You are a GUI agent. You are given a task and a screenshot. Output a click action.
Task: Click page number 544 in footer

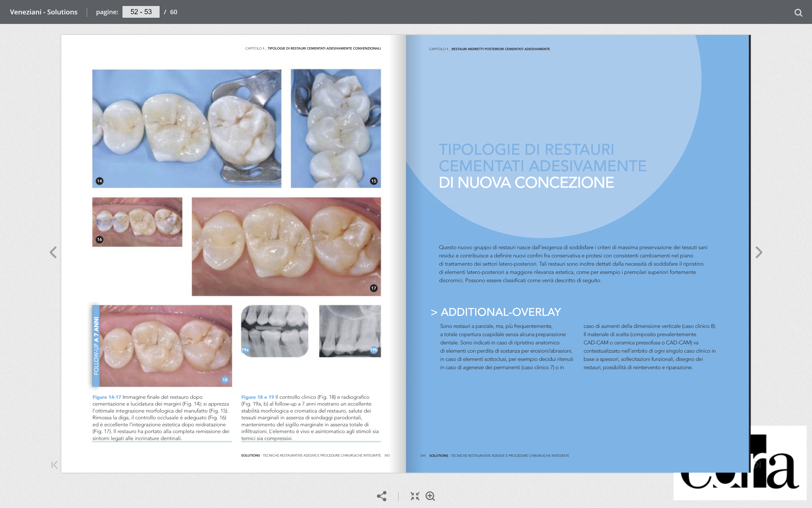[423, 456]
